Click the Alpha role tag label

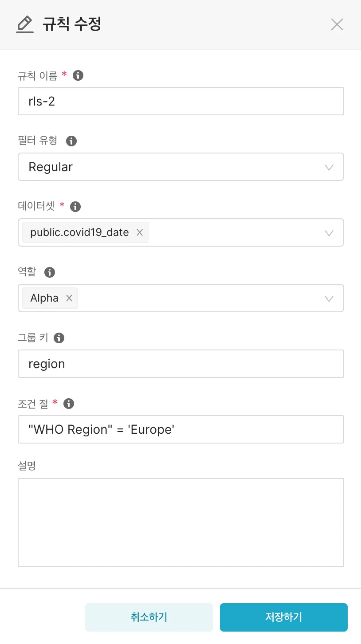pos(44,298)
